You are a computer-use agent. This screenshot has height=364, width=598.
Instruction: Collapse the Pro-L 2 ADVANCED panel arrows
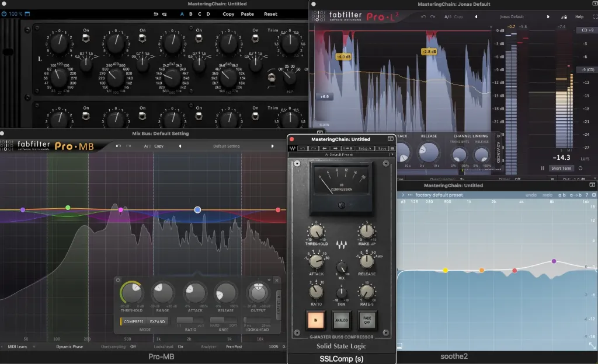pos(498,136)
